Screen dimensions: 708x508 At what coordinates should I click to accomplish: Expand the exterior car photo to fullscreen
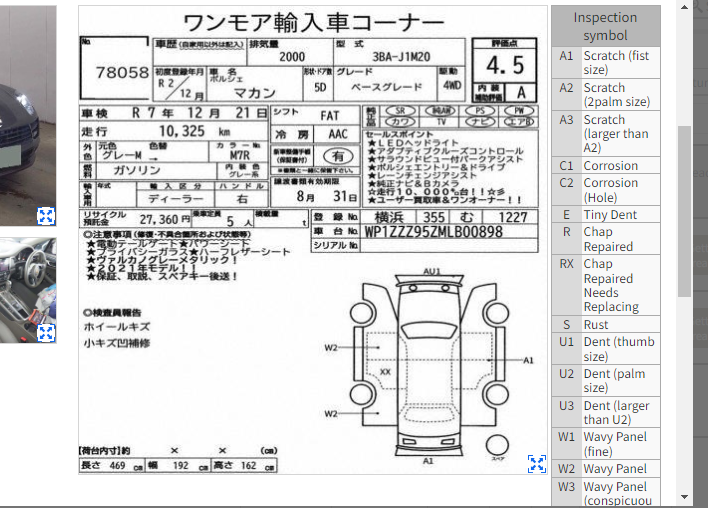[x=46, y=216]
